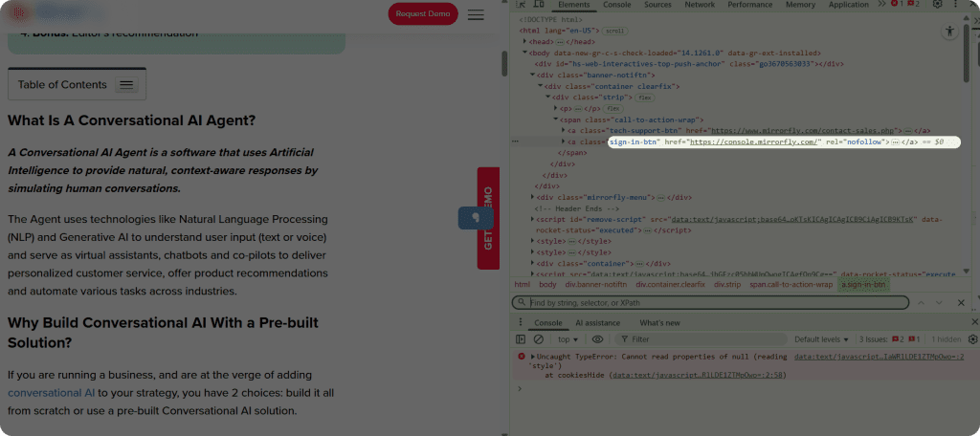Open the Default levels dropdown
Image resolution: width=980 pixels, height=436 pixels.
coord(821,339)
